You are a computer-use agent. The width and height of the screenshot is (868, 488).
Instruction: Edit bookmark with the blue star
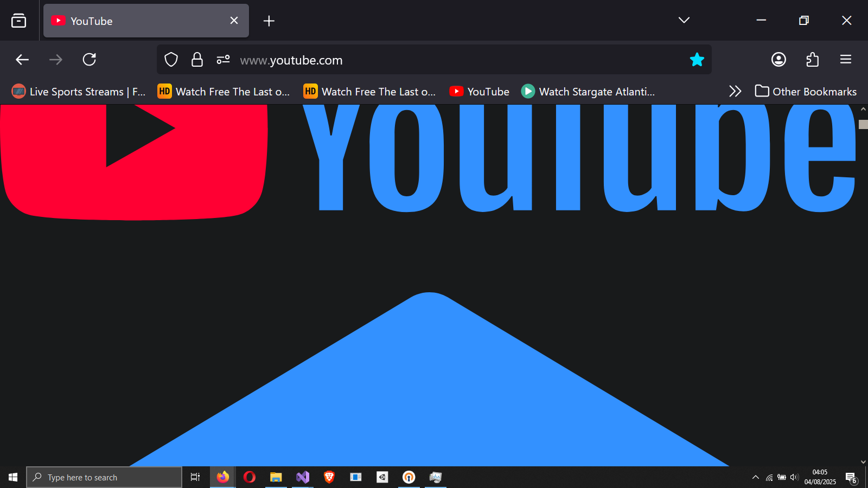(697, 60)
